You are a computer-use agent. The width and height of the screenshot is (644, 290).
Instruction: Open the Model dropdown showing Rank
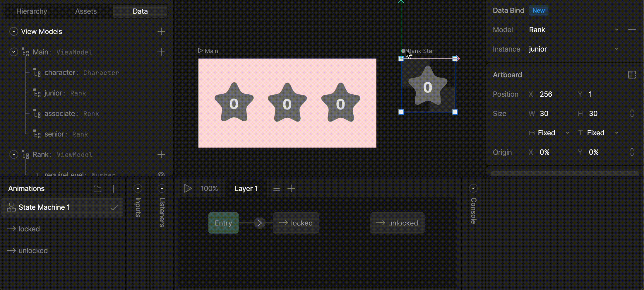[x=574, y=30]
